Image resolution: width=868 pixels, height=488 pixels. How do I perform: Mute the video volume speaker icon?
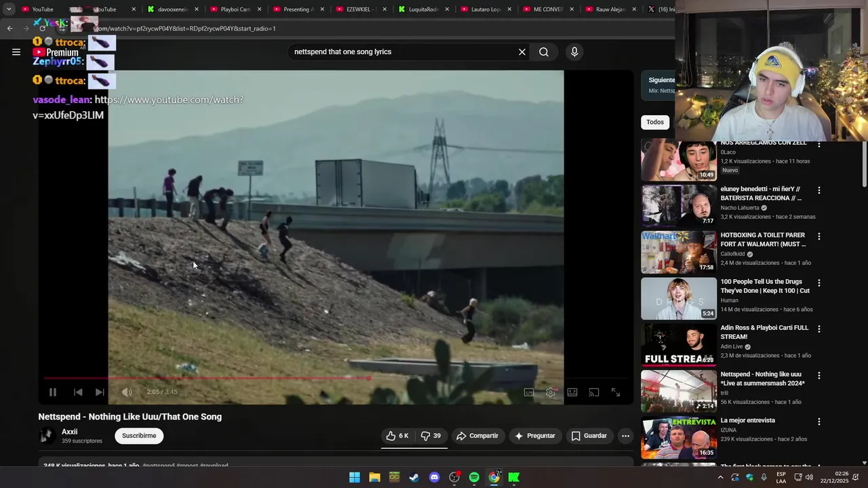[127, 392]
